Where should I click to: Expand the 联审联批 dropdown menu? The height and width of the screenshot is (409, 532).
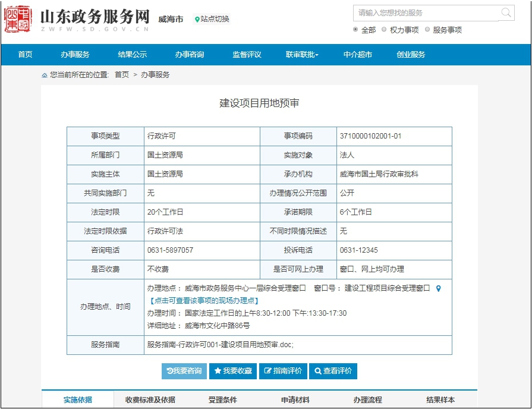pyautogui.click(x=302, y=55)
